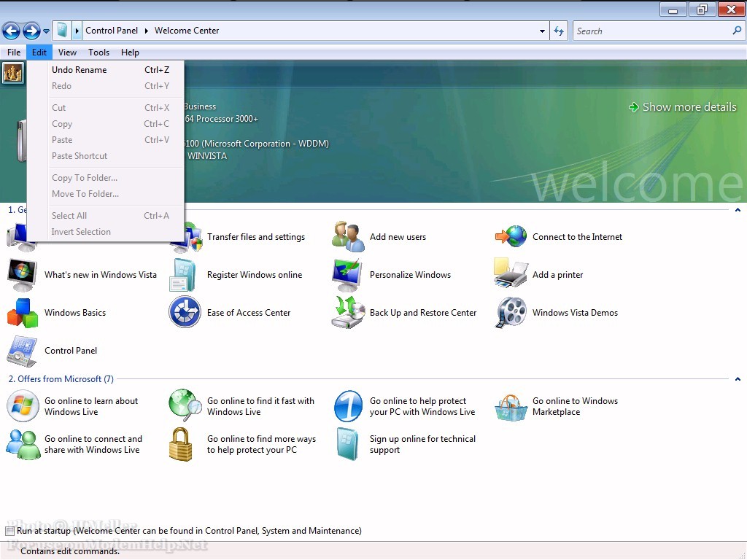This screenshot has height=560, width=747.
Task: Open the Back Up and Restore Center icon
Action: (x=348, y=312)
